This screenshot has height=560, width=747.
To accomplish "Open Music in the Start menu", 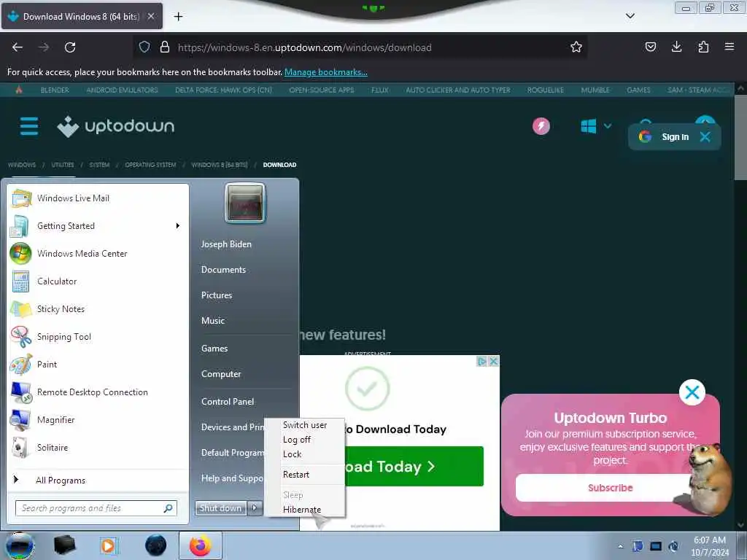I will click(x=213, y=321).
